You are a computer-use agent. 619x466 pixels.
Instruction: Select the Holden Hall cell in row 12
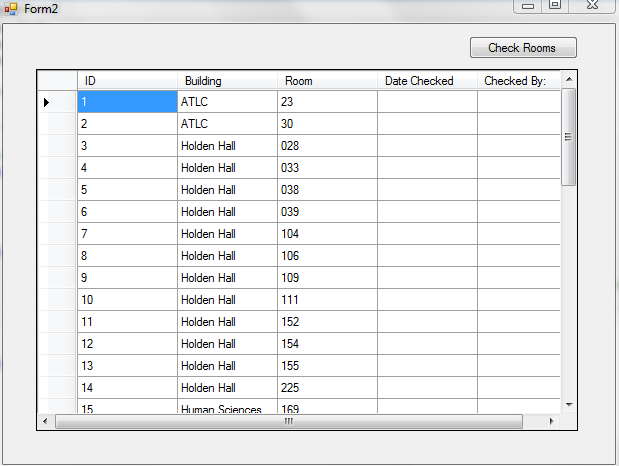(x=227, y=344)
